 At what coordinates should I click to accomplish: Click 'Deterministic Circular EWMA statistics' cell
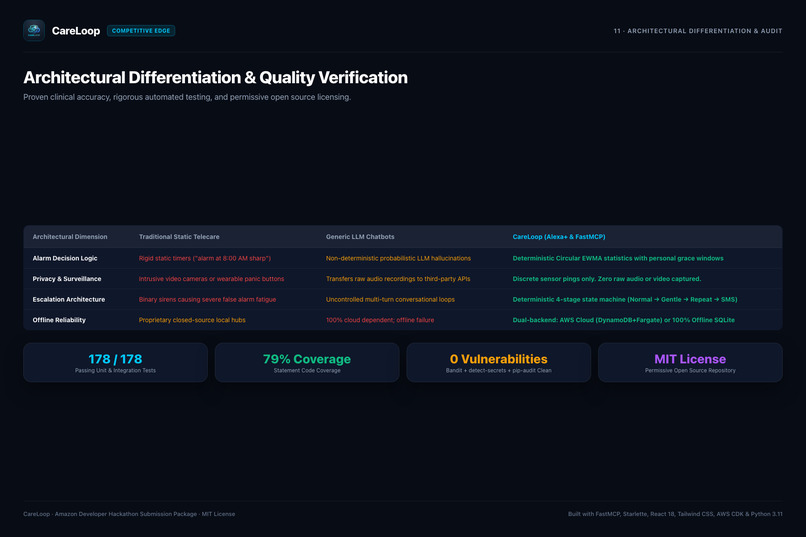[x=618, y=258]
